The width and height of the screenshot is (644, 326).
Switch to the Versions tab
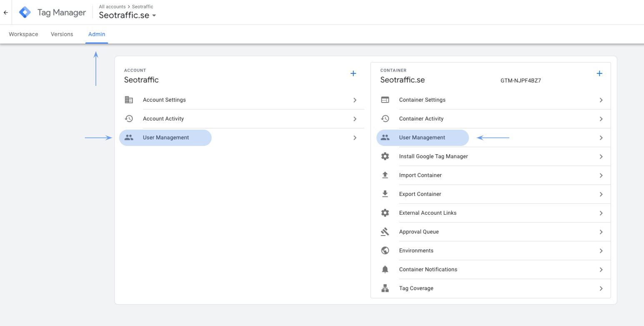tap(62, 34)
